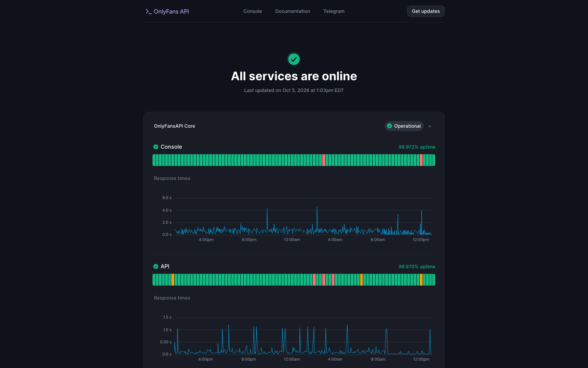Screen dimensions: 588x368
Task: Click Response times label under API
Action: [172, 298]
